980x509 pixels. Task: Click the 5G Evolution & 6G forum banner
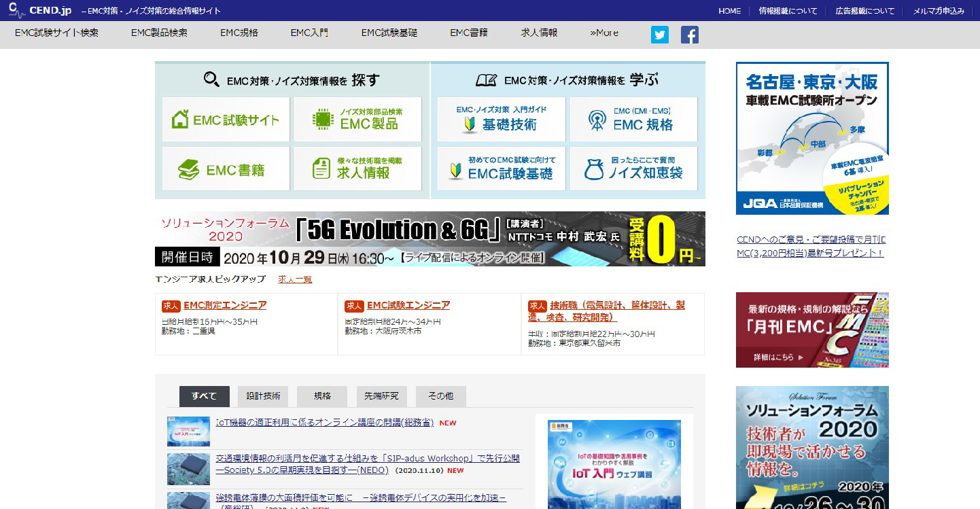click(430, 239)
